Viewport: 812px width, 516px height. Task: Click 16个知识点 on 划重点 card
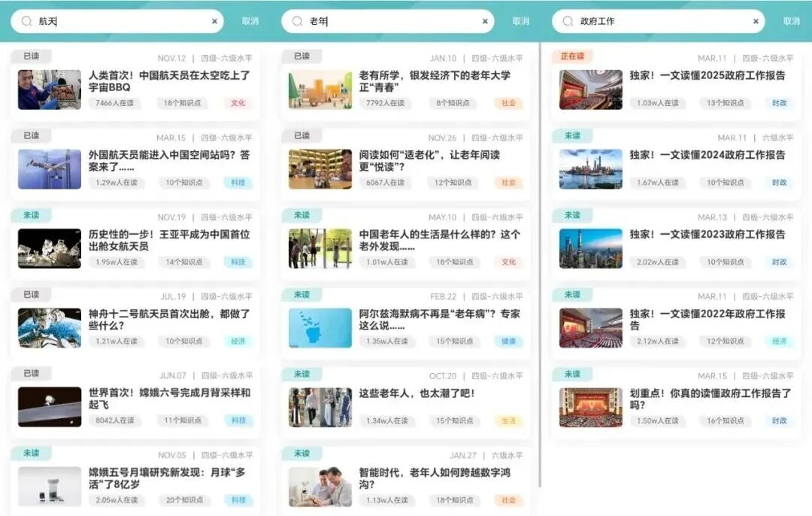[726, 420]
